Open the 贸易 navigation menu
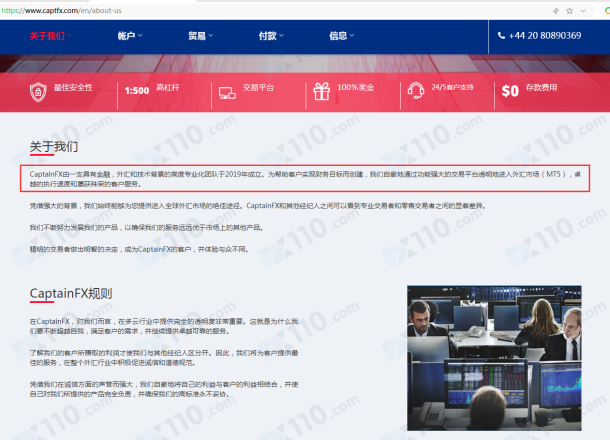This screenshot has width=610, height=440. pyautogui.click(x=200, y=36)
